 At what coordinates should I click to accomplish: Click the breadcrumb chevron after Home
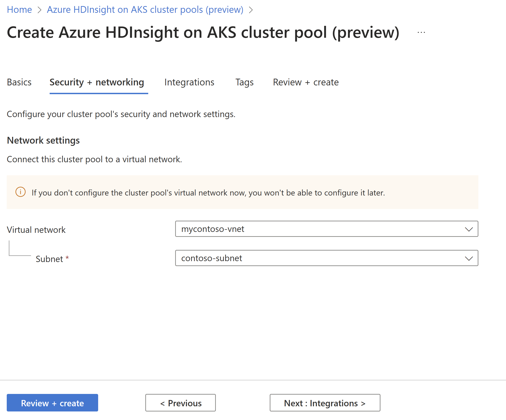(40, 10)
